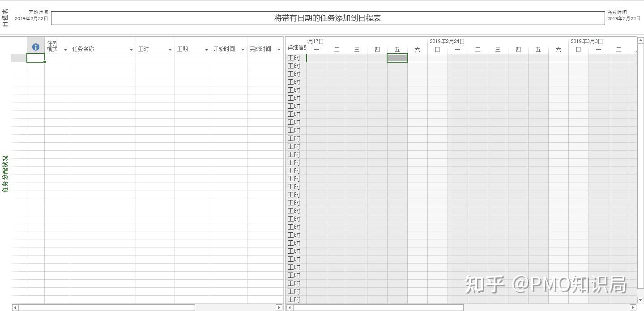Select the 完成时间 column header label
This screenshot has height=311, width=644.
pos(260,49)
